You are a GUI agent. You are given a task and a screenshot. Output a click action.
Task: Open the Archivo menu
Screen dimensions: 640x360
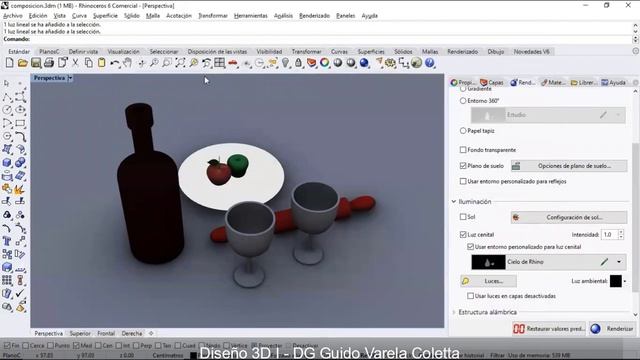point(13,16)
